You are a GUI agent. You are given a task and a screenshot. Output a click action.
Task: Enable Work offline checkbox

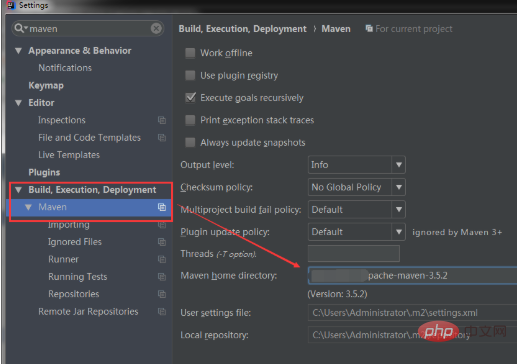pos(190,53)
